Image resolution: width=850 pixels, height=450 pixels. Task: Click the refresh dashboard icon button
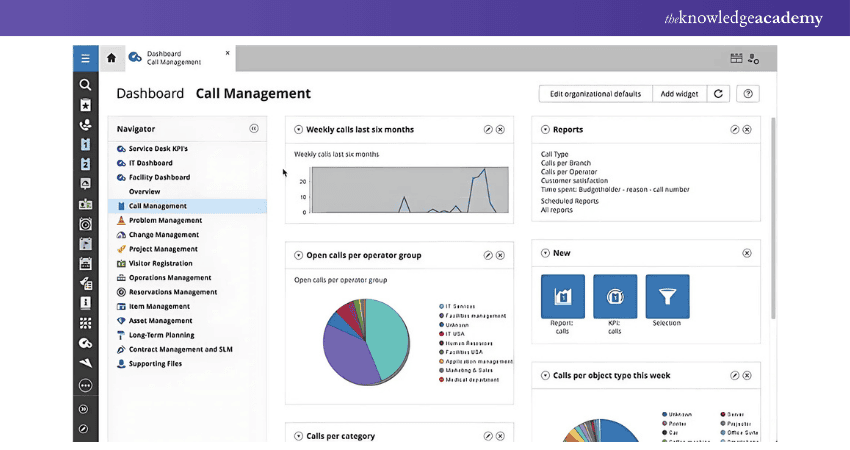(x=717, y=94)
